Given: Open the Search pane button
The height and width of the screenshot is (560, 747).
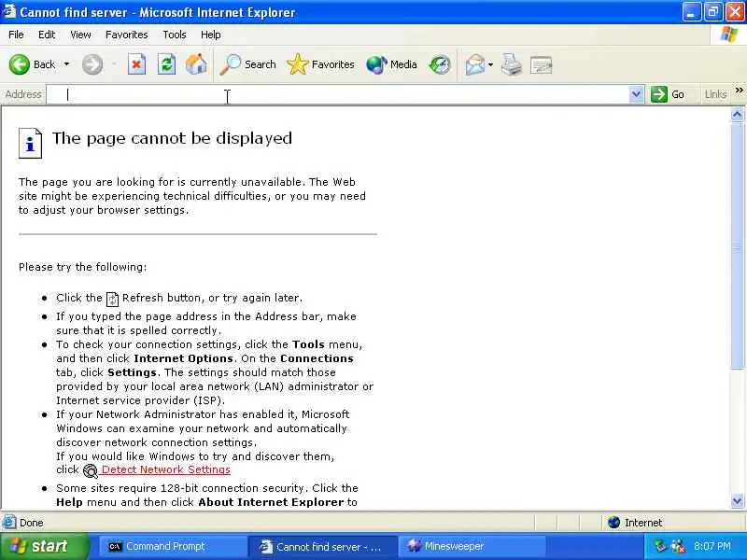Looking at the screenshot, I should pos(247,64).
